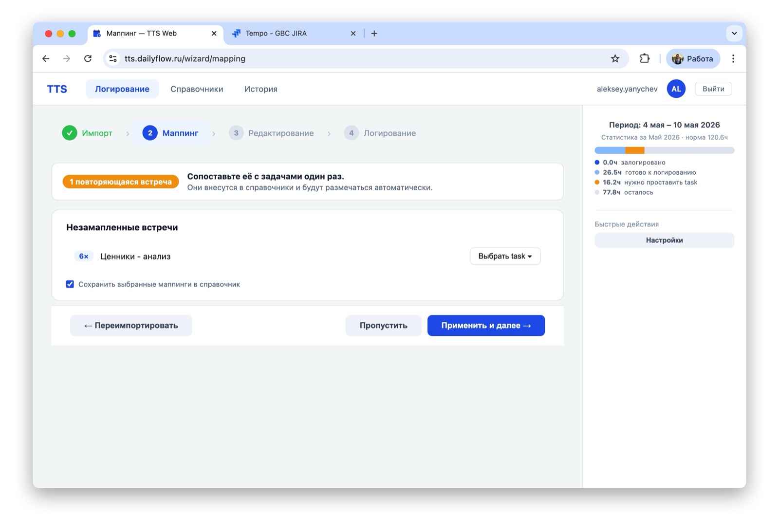Open the Логирование nav tab
Screen dimensions: 779x532
pos(122,89)
